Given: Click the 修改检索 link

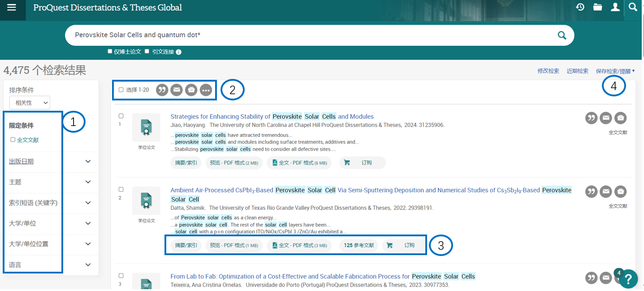Looking at the screenshot, I should pos(548,71).
